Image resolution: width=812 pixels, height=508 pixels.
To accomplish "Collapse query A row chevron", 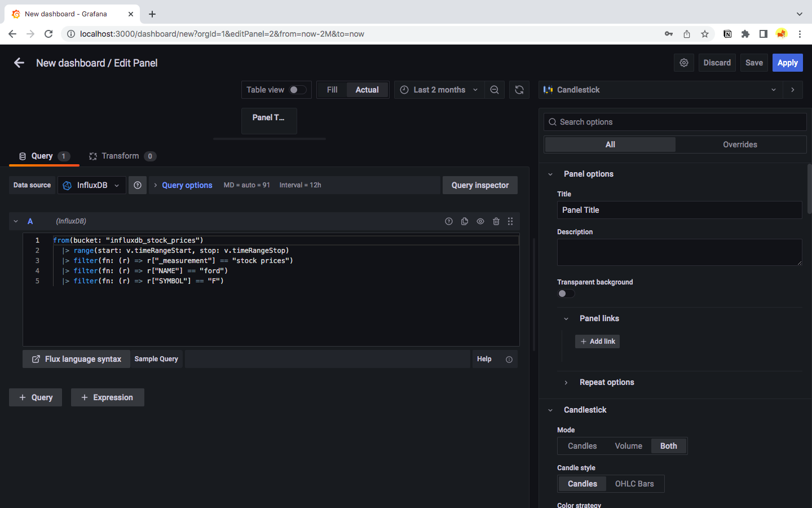I will pos(16,221).
